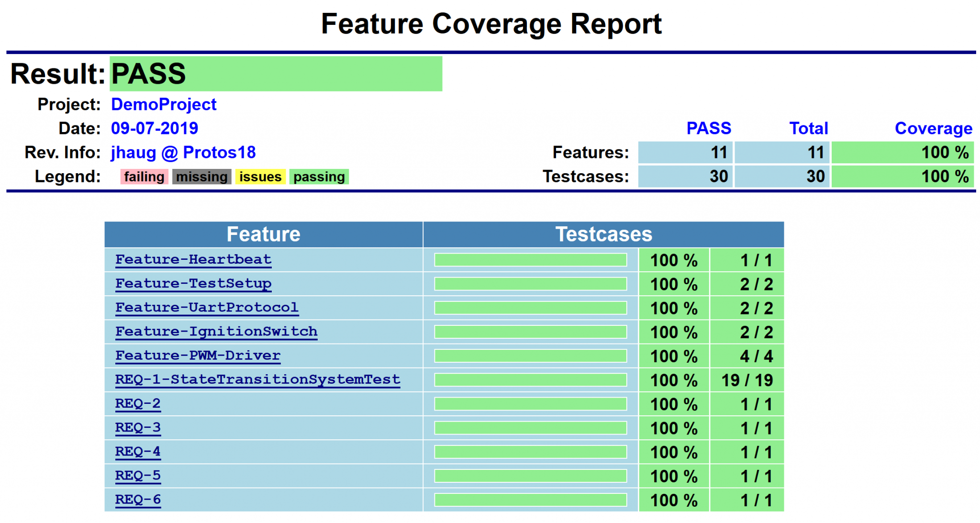Click the Testcases column header
The height and width of the screenshot is (523, 980).
603,234
